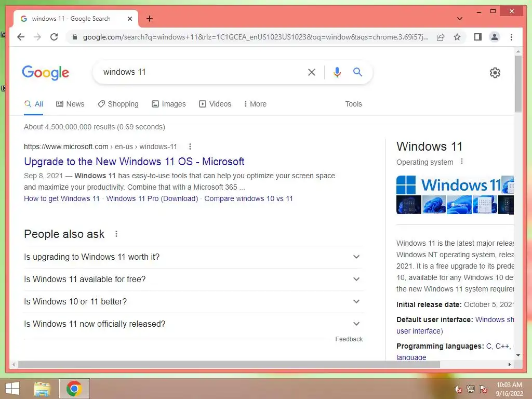Image resolution: width=532 pixels, height=399 pixels.
Task: Open the Windows shell link
Action: tap(495, 320)
